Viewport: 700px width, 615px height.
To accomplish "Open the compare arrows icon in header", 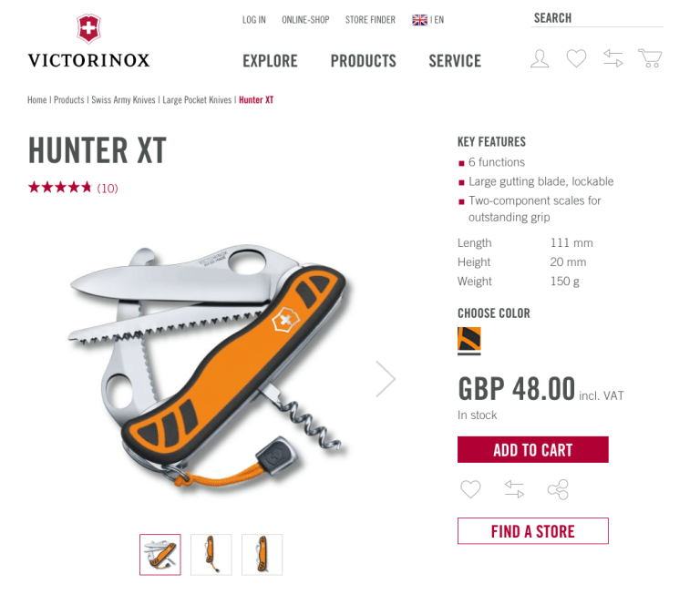I will [x=612, y=58].
